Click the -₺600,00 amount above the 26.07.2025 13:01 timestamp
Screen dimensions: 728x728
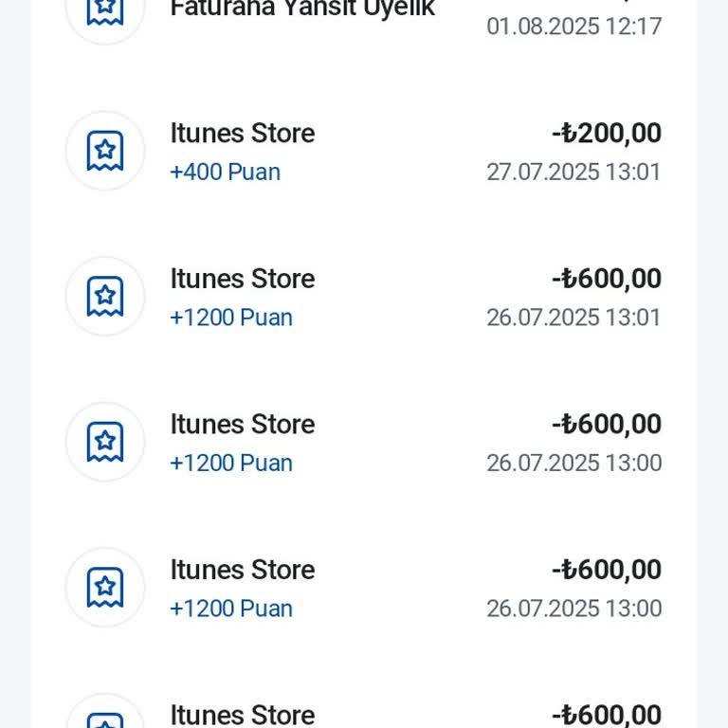pos(607,279)
